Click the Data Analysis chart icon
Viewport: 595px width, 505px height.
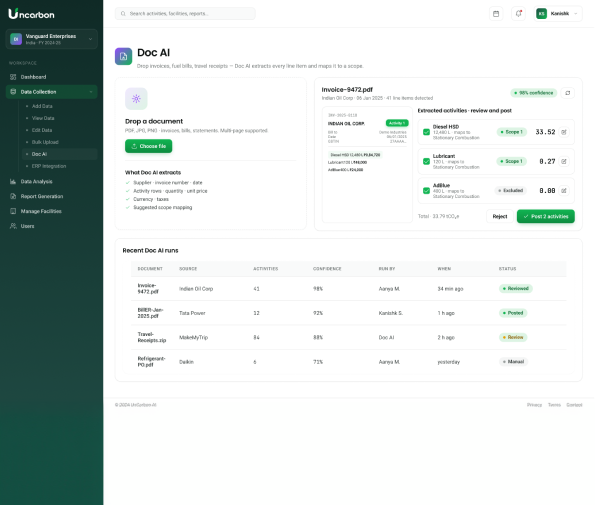point(13,181)
